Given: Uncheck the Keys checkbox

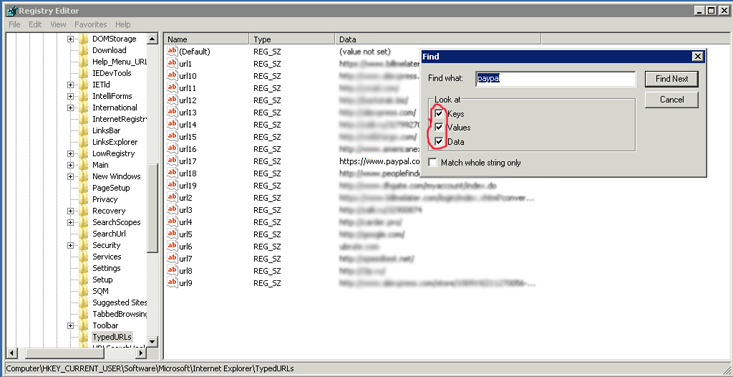Looking at the screenshot, I should pyautogui.click(x=438, y=114).
